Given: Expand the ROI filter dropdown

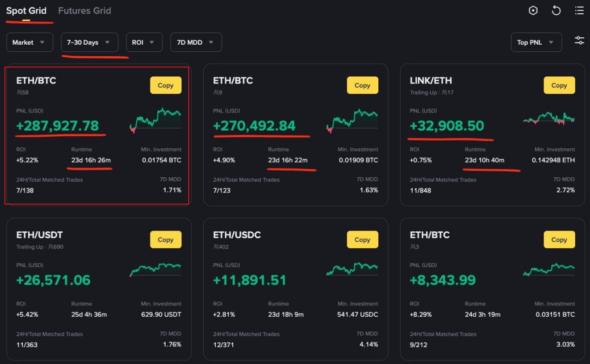Looking at the screenshot, I should pos(144,42).
